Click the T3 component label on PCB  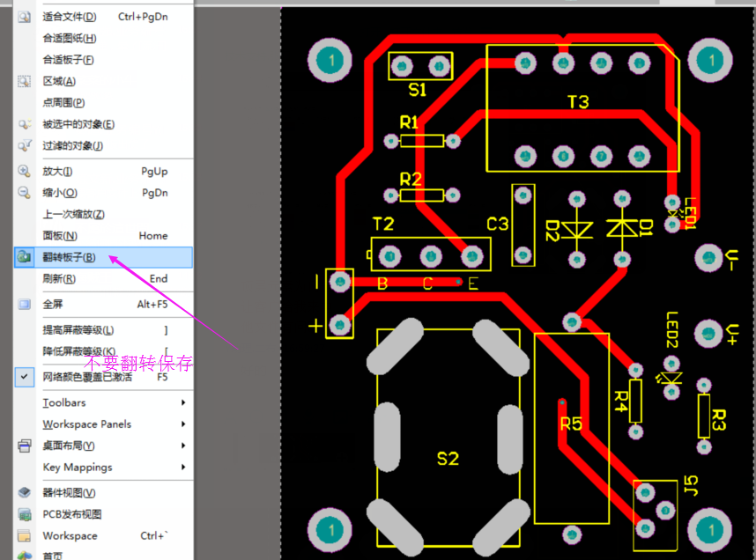coord(577,102)
